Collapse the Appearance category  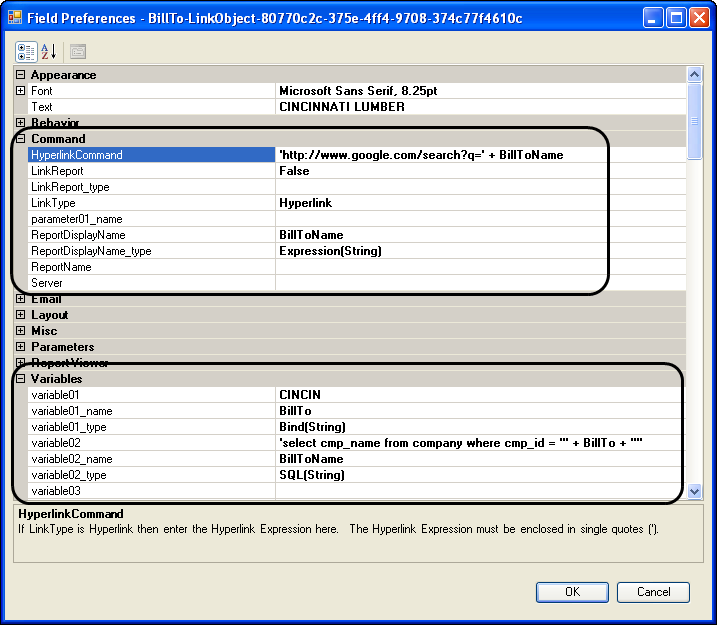point(21,75)
